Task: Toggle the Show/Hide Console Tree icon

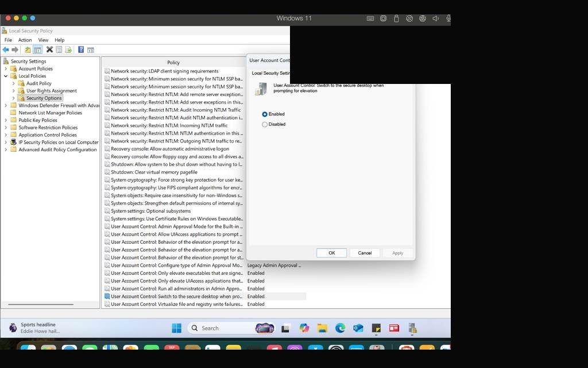Action: 37,49
